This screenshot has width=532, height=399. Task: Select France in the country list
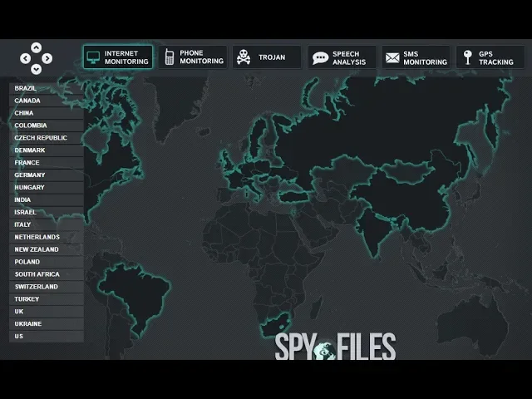(x=47, y=163)
